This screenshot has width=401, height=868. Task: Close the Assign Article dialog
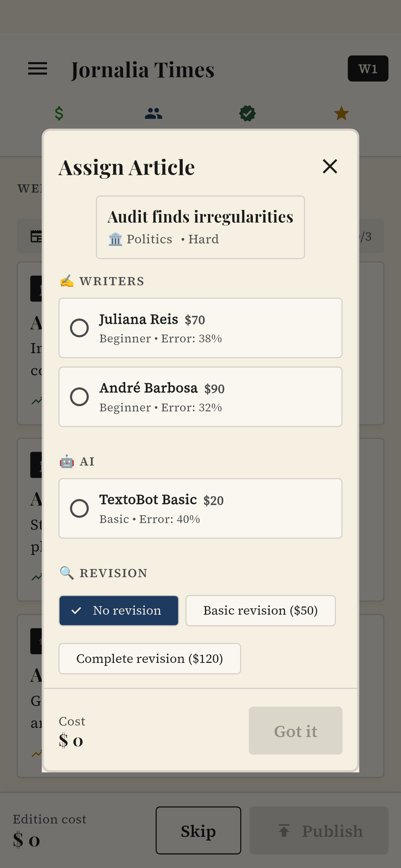tap(330, 167)
